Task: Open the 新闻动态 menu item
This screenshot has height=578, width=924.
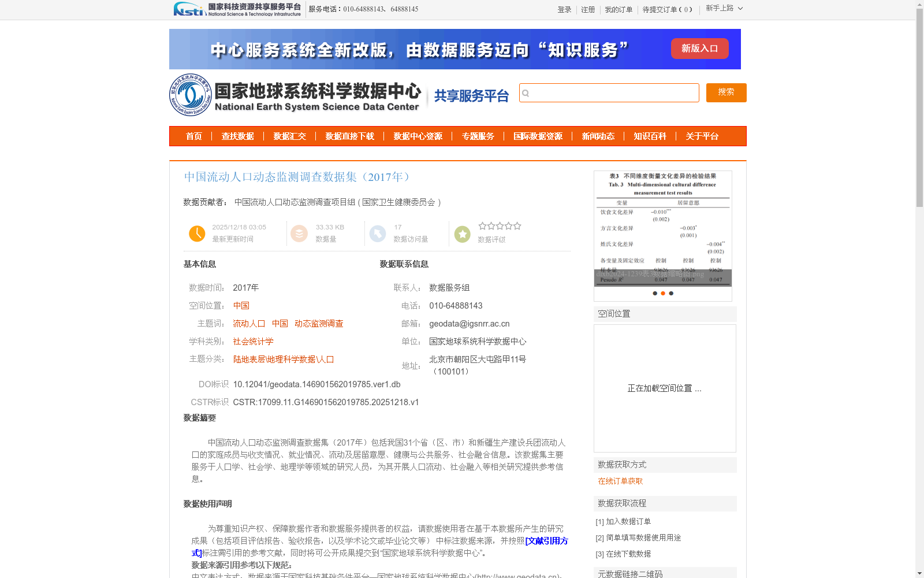Action: [598, 136]
